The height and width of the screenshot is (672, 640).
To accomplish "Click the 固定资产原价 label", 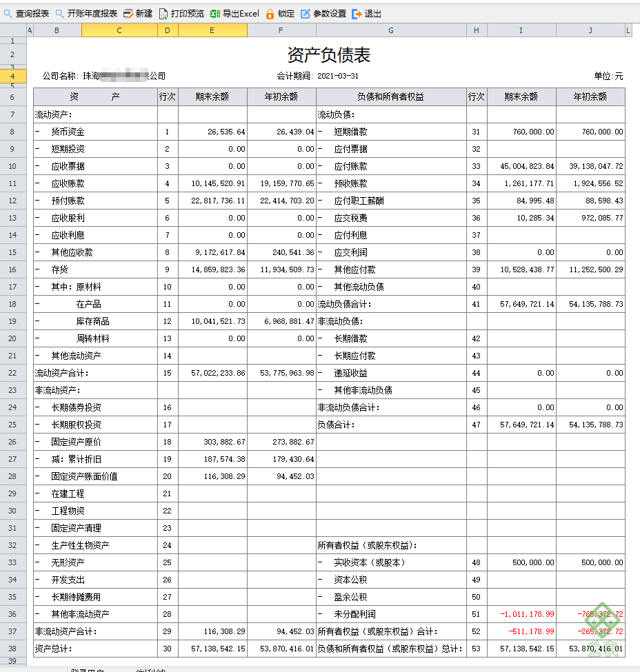I will tap(76, 442).
